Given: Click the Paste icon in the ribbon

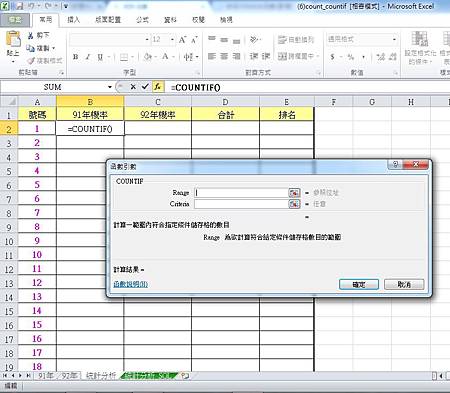Looking at the screenshot, I should pos(13,43).
